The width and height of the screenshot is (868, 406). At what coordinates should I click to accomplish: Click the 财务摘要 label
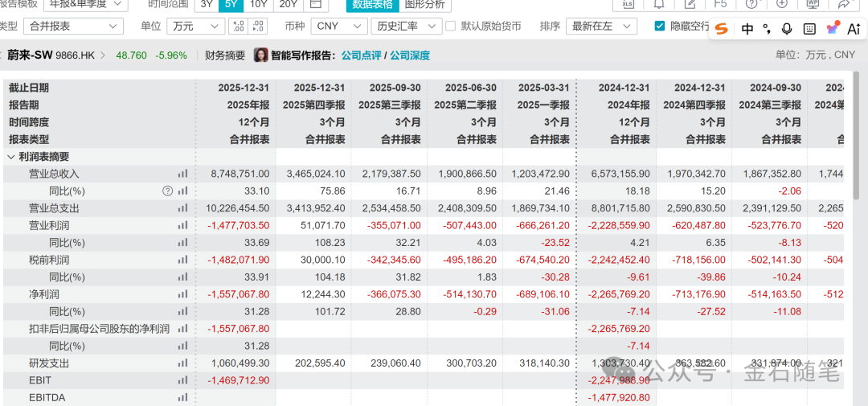tap(225, 55)
